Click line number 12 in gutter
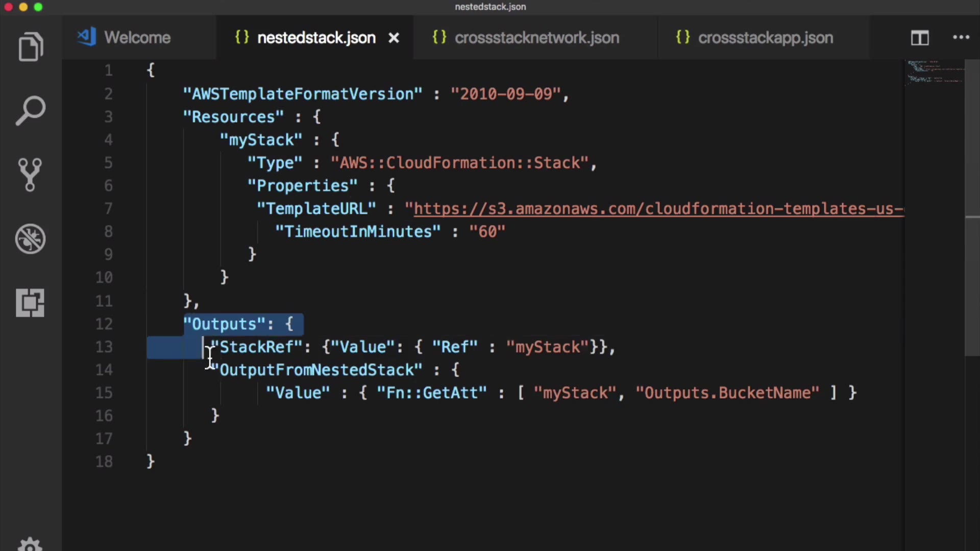The image size is (980, 551). pos(104,324)
